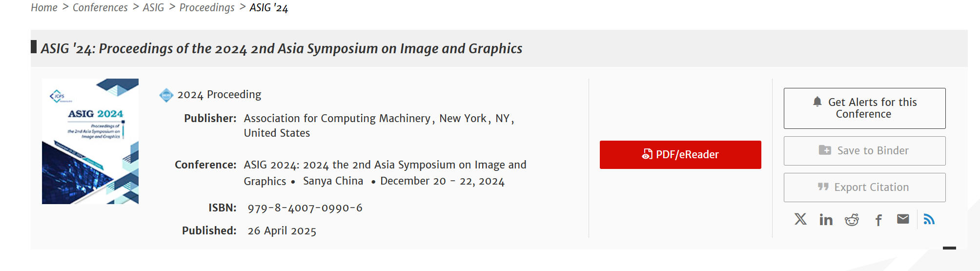Click Export Citation button
The image size is (980, 271).
pyautogui.click(x=864, y=188)
